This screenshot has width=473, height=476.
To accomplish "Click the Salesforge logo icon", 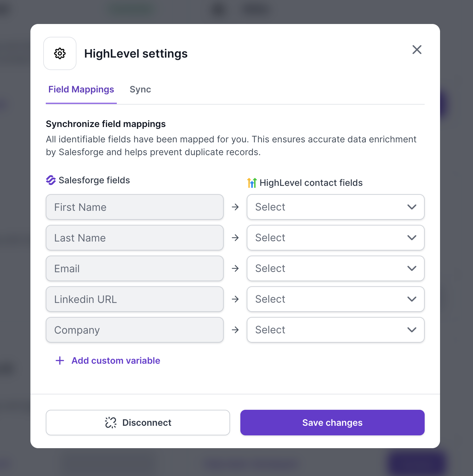I will [51, 180].
